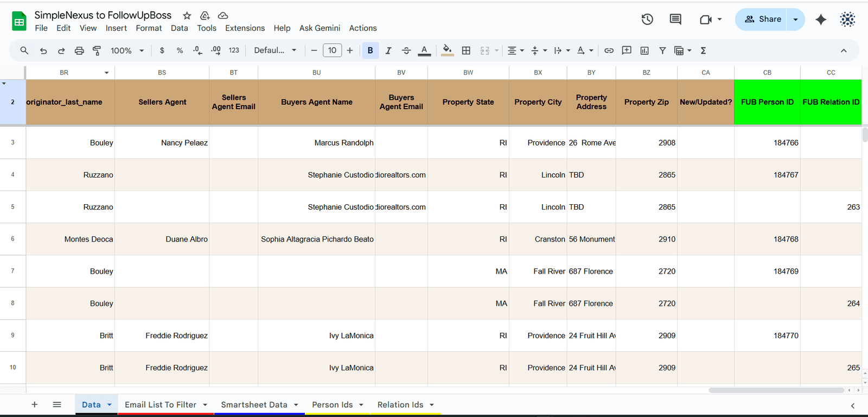868x417 pixels.
Task: Click the undo icon in toolbar
Action: (x=43, y=50)
